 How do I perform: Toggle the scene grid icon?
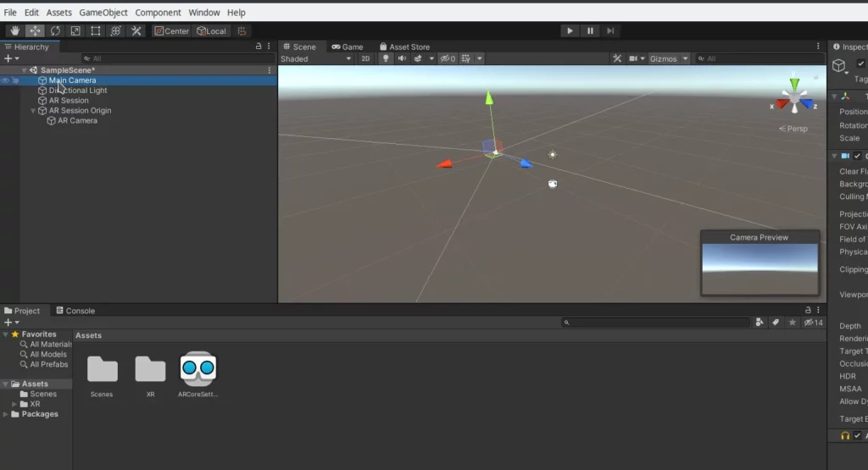465,58
